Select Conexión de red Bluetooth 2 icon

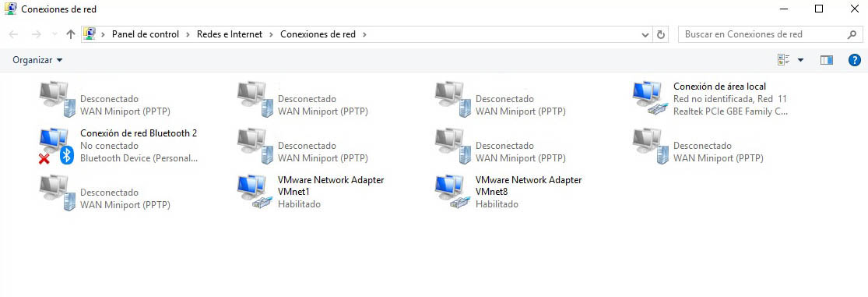click(x=55, y=147)
